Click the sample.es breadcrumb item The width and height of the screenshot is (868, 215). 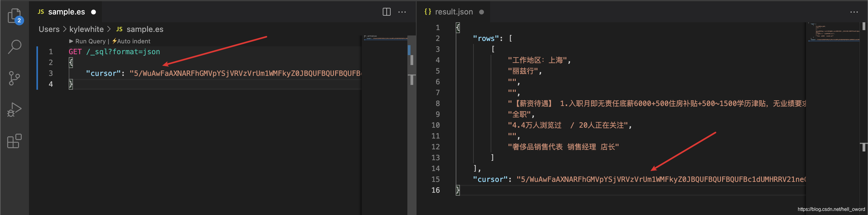click(145, 29)
